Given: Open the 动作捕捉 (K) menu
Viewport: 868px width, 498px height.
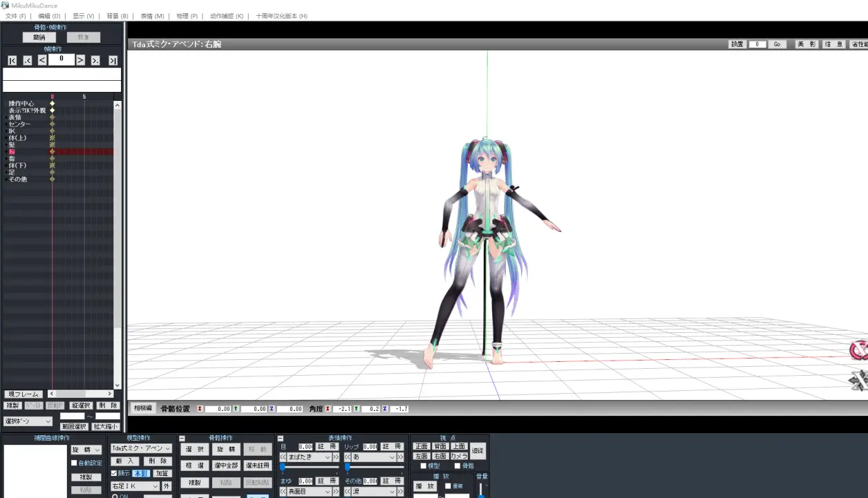Looking at the screenshot, I should (x=226, y=16).
